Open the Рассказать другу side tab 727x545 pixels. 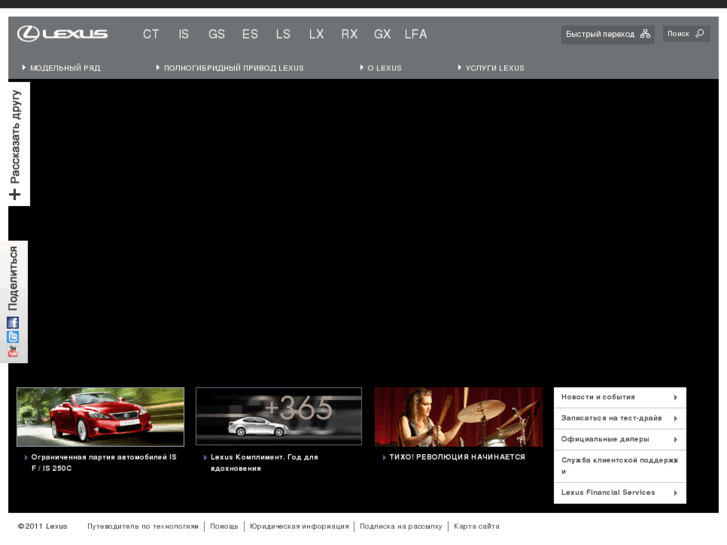19,144
